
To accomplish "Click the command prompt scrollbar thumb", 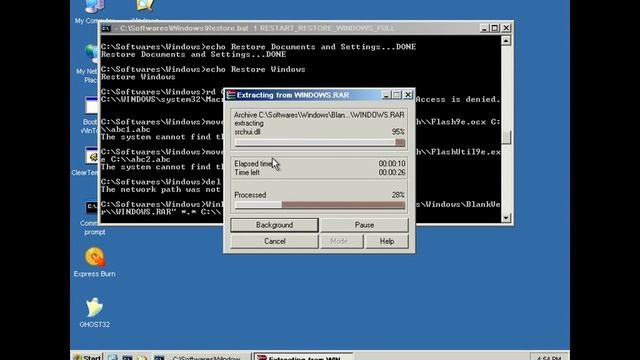I will tap(506, 137).
